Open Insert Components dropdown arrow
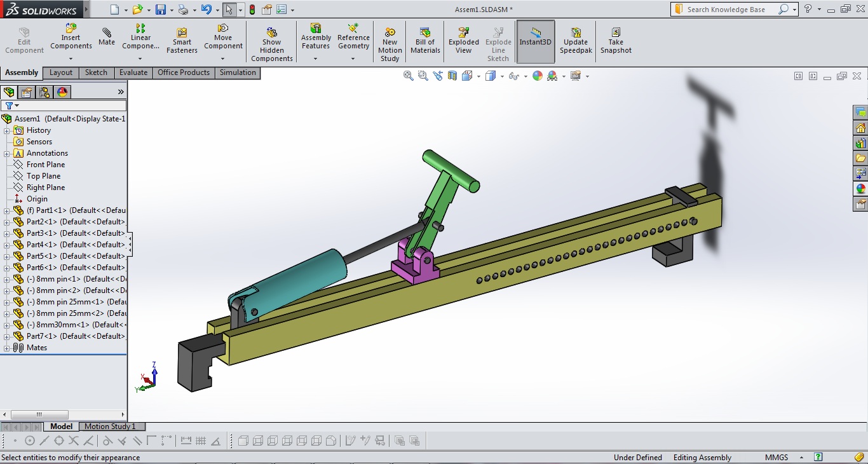This screenshot has width=868, height=464. tap(71, 58)
